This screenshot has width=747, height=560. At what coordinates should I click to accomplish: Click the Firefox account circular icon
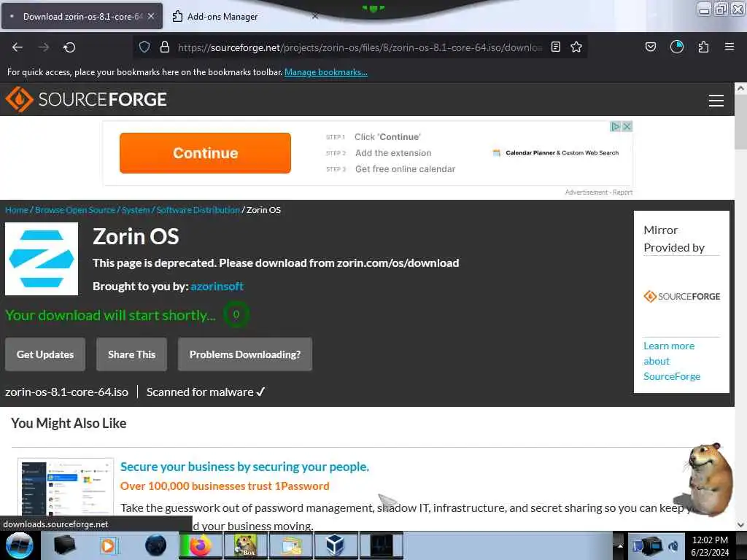pyautogui.click(x=677, y=47)
